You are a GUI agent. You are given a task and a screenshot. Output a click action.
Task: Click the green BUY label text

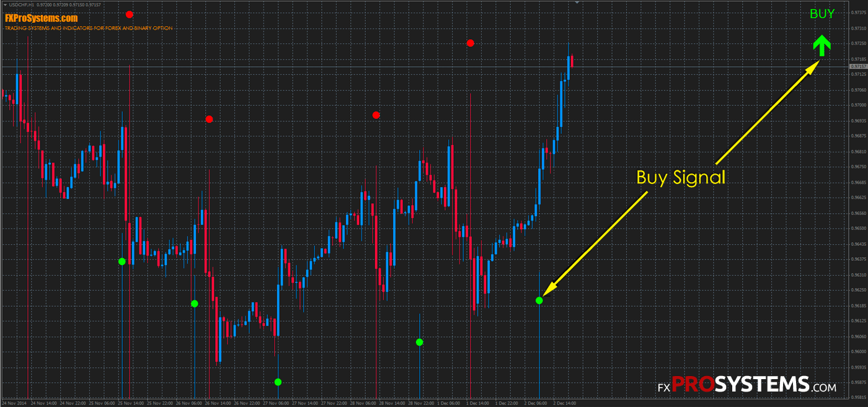click(x=822, y=13)
